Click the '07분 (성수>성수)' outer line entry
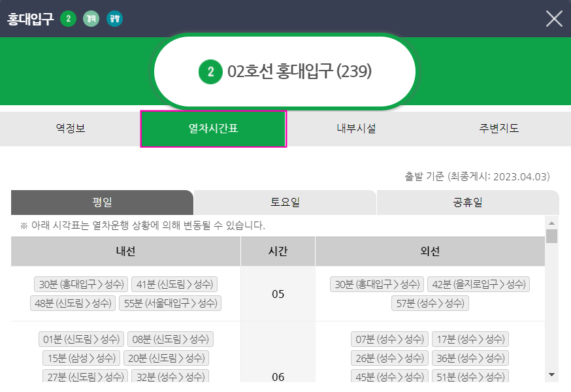 (389, 338)
